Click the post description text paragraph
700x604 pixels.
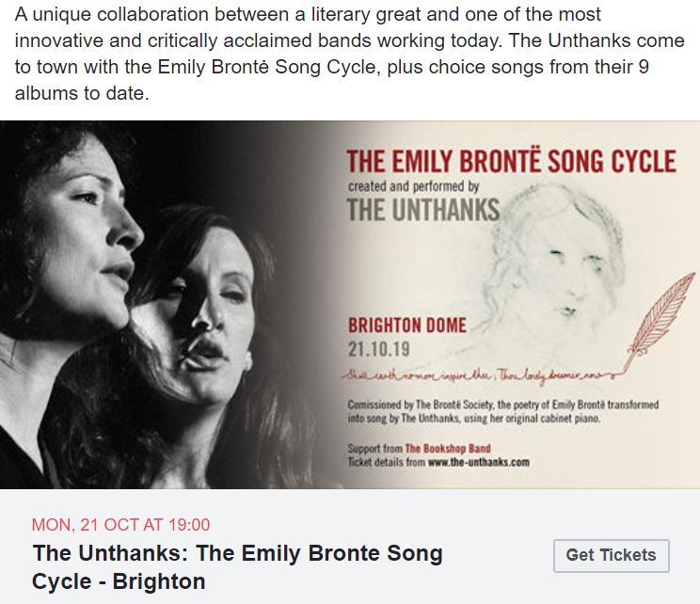350,54
